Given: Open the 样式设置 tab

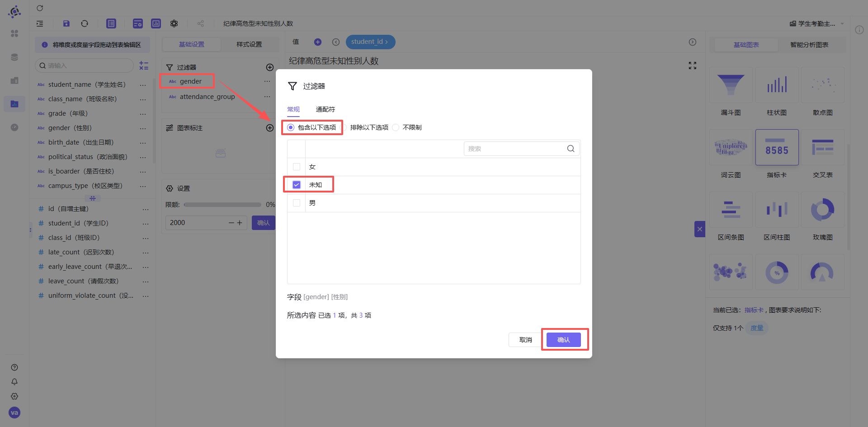Looking at the screenshot, I should (249, 44).
